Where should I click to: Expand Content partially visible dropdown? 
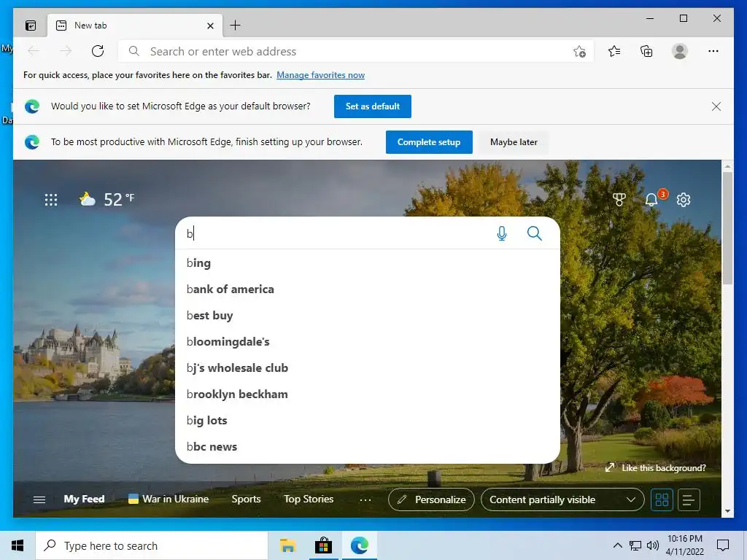(562, 499)
